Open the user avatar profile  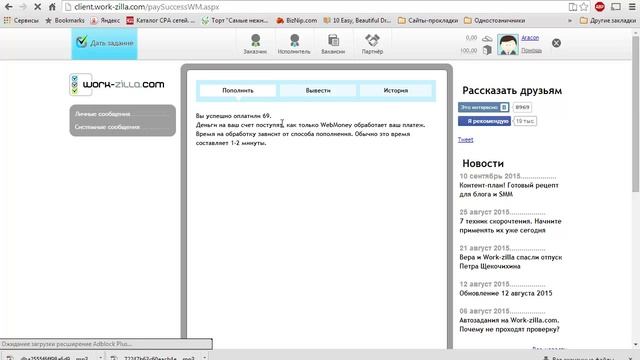pos(508,44)
